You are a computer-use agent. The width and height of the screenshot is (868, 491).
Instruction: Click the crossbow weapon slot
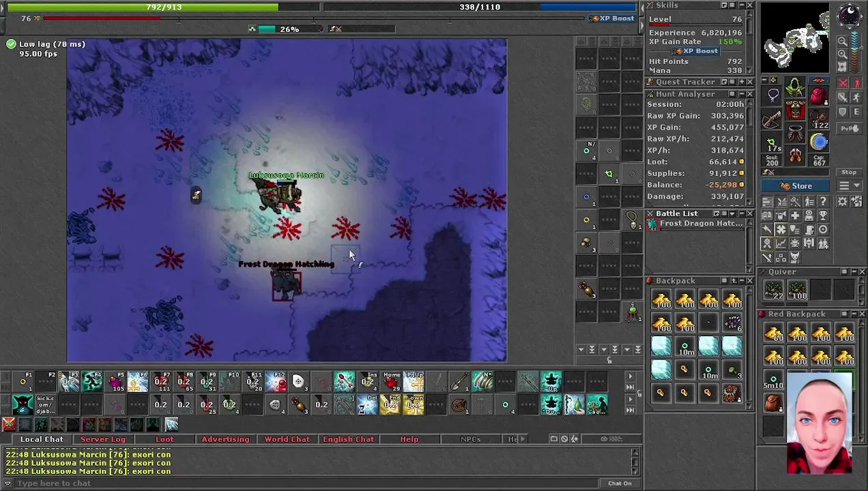(771, 120)
